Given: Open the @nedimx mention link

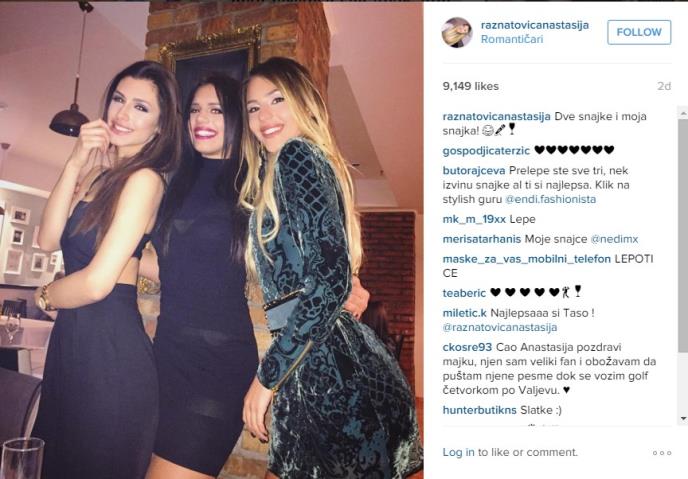Looking at the screenshot, I should point(614,239).
